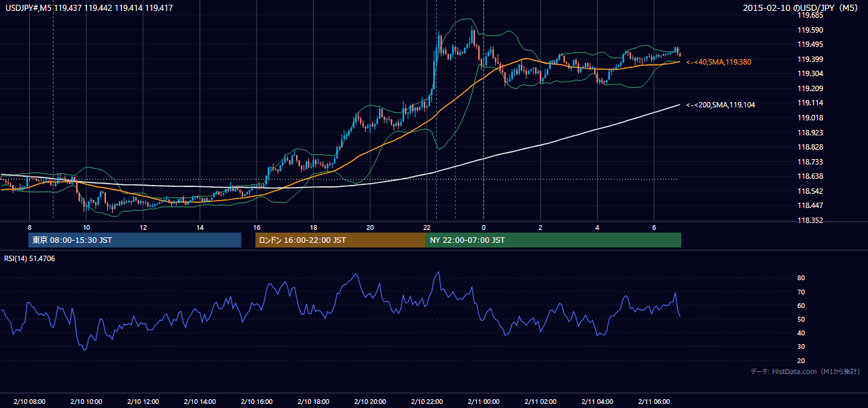Click RSI level 30 on axis
Image resolution: width=868 pixels, height=408 pixels.
[x=801, y=347]
